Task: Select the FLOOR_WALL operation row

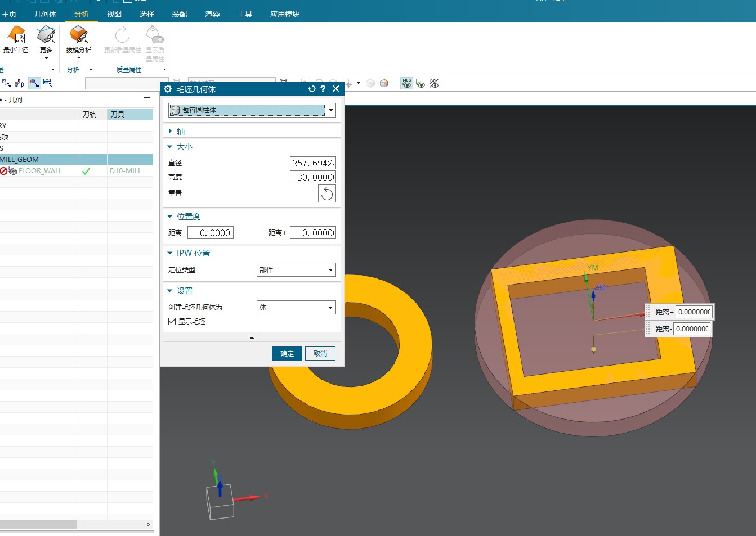Action: 77,171
